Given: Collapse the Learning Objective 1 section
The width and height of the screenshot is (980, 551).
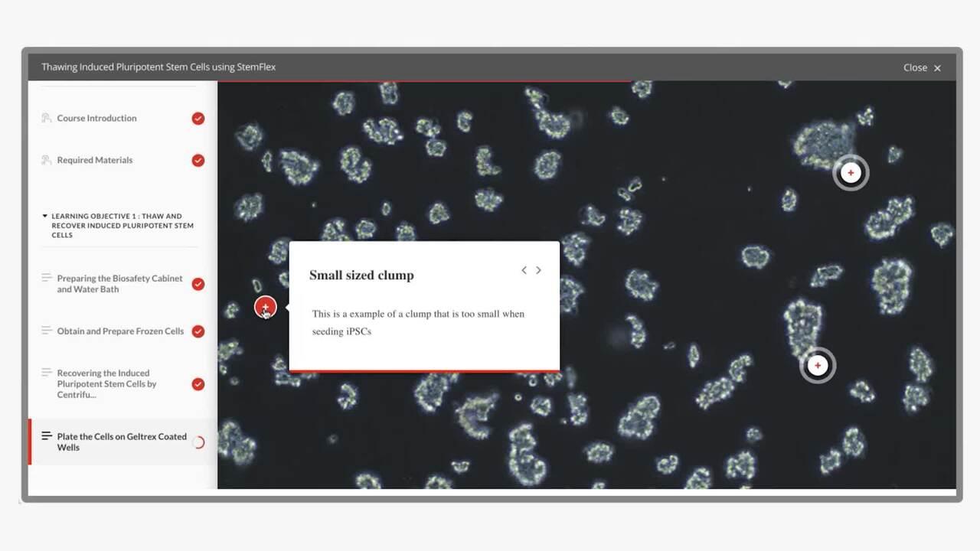Looking at the screenshot, I should pyautogui.click(x=45, y=217).
